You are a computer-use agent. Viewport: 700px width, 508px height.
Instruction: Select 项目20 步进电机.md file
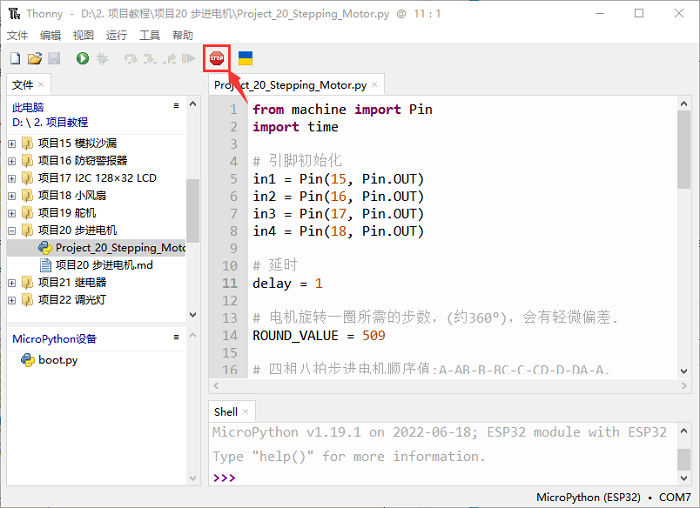[x=102, y=265]
